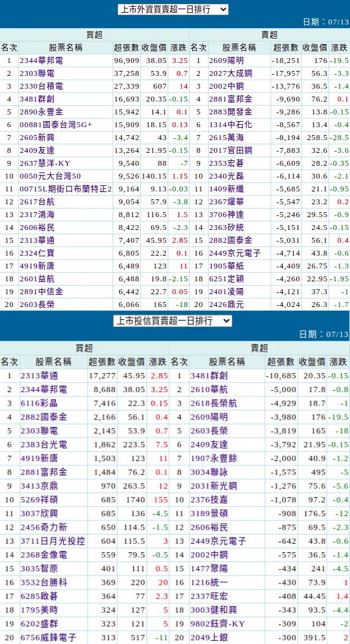Screen dimensions: 350x644
Task: Open the 2615萬海 stock link
Action: pos(227,138)
